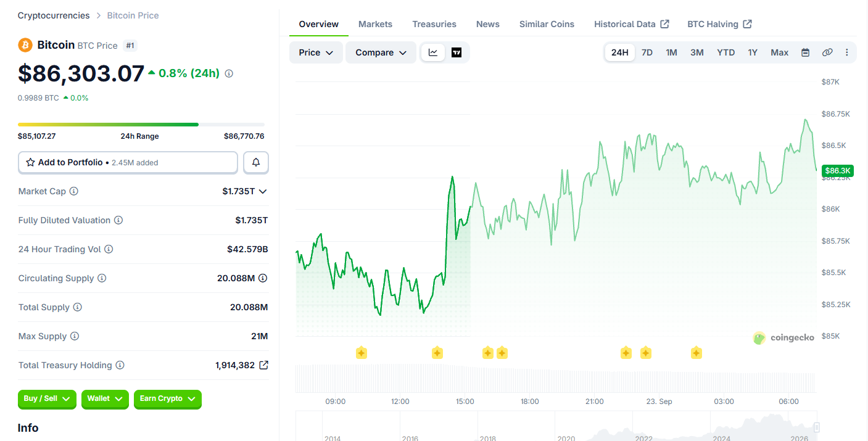Screen dimensions: 868x441
Task: Copy chart link icon
Action: coord(827,52)
